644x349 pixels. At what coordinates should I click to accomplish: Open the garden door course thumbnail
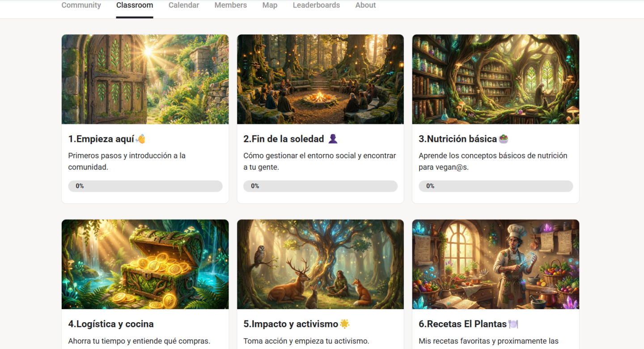coord(145,79)
